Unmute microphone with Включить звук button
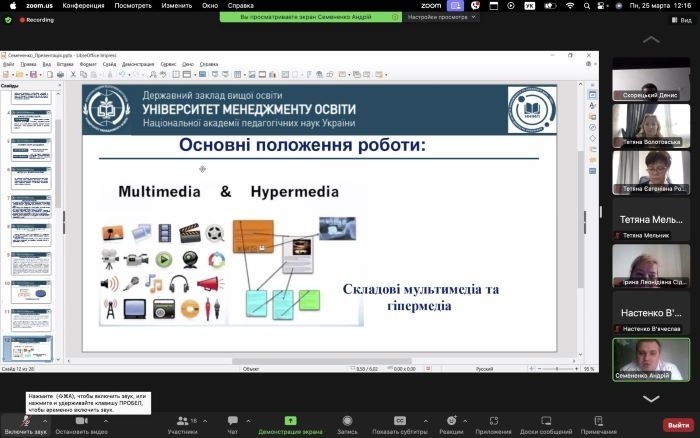Image resolution: width=700 pixels, height=438 pixels. pos(25,423)
